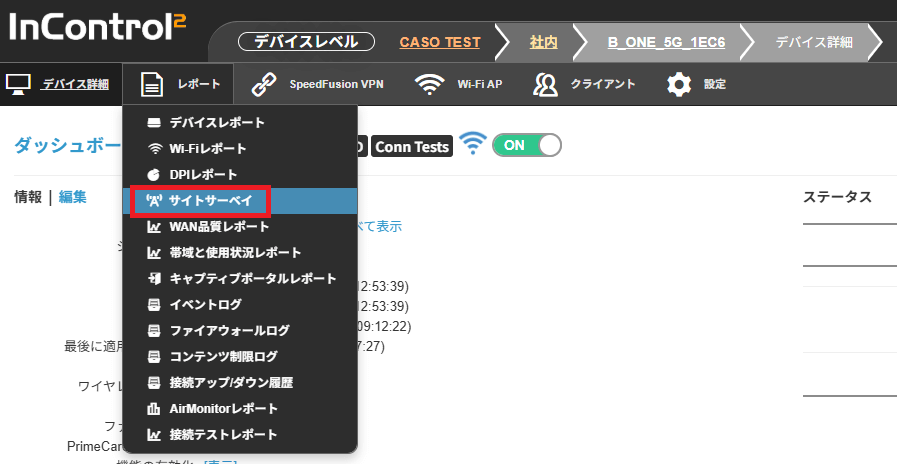Image resolution: width=897 pixels, height=464 pixels.
Task: Click the クライアント people icon
Action: click(x=545, y=84)
